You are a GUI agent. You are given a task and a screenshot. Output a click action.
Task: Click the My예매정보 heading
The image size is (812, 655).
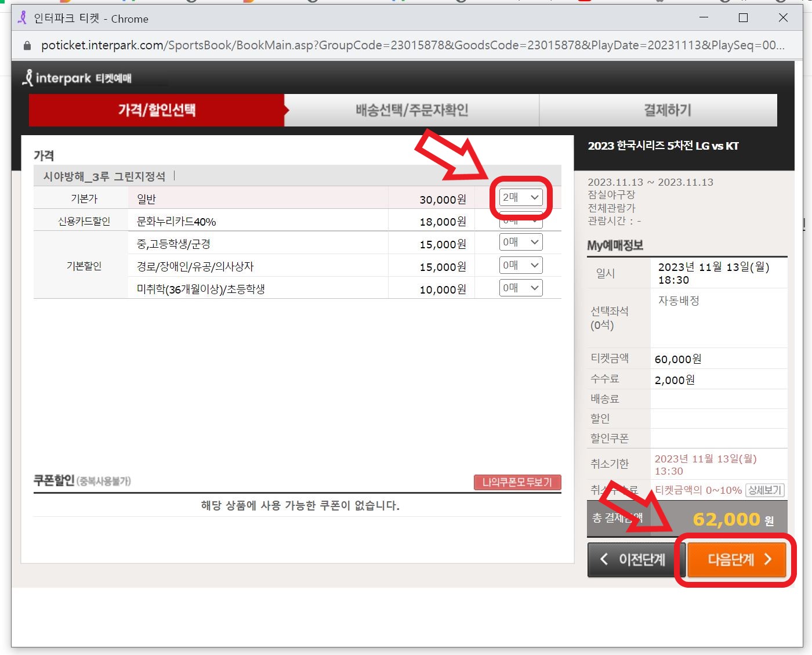(615, 245)
